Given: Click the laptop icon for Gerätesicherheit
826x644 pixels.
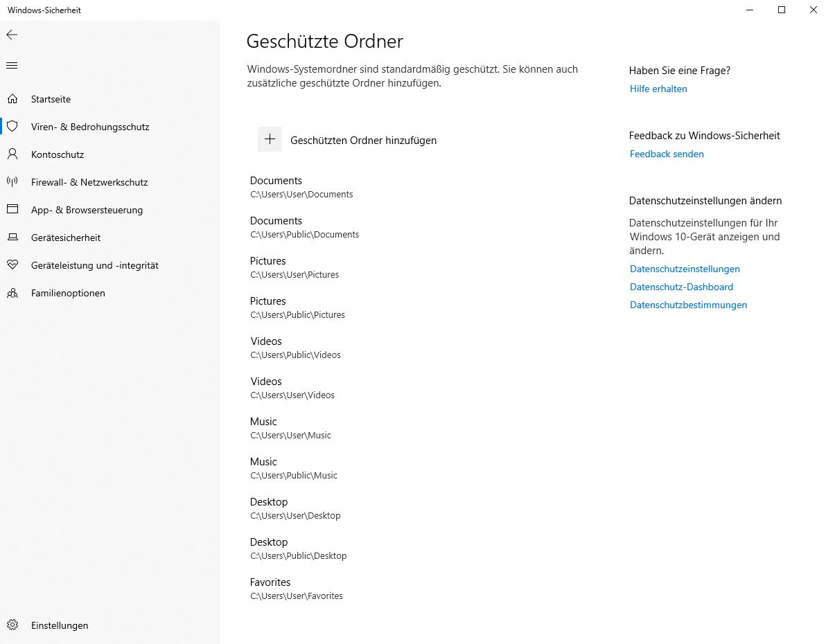Looking at the screenshot, I should (12, 238).
